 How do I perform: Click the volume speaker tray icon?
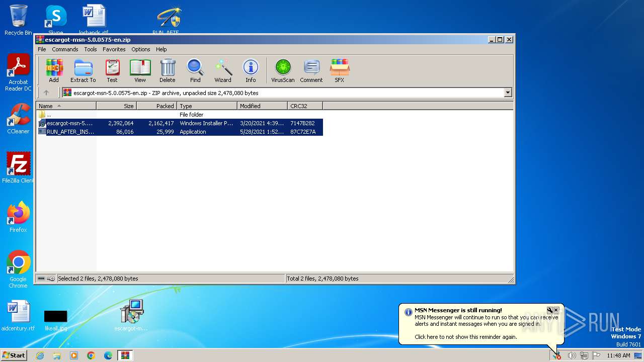[x=572, y=355]
